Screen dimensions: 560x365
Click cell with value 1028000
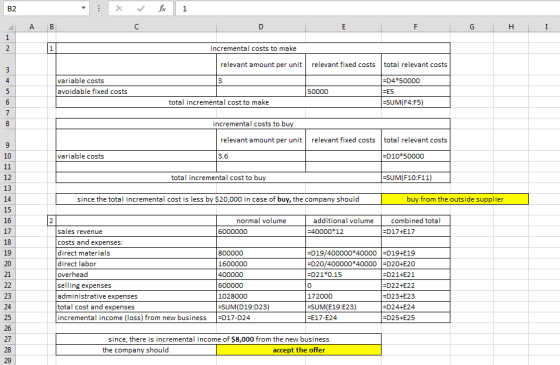(261, 296)
